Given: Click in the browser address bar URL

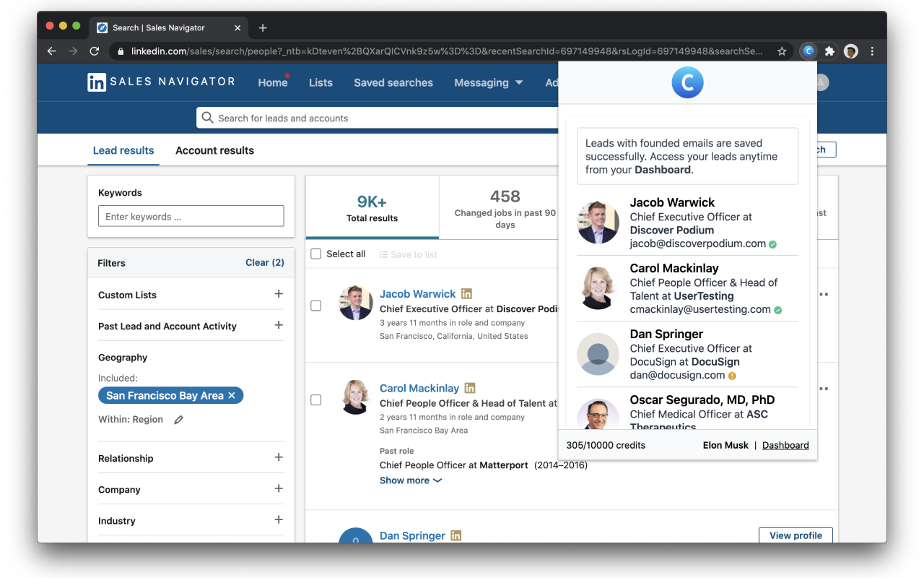Looking at the screenshot, I should click(x=446, y=51).
